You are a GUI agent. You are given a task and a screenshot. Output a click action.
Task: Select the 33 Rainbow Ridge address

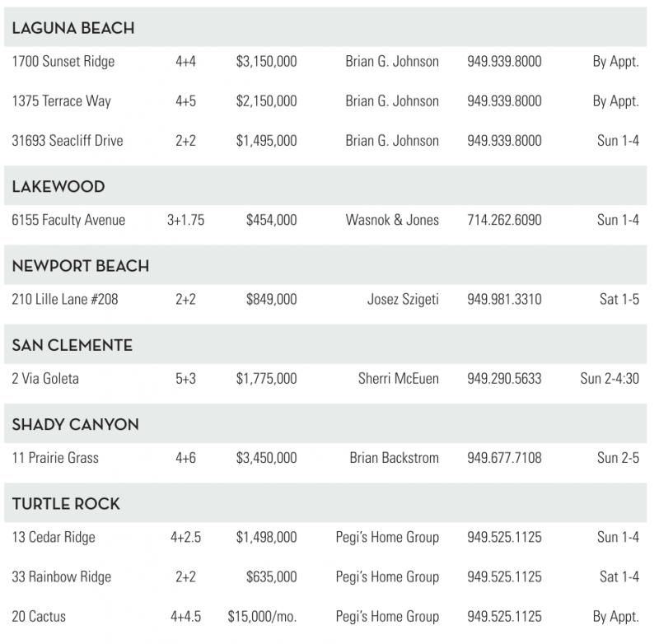click(62, 576)
